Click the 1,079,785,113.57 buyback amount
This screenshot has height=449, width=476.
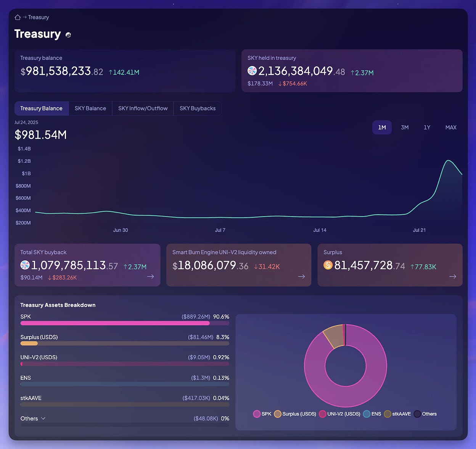click(x=74, y=265)
